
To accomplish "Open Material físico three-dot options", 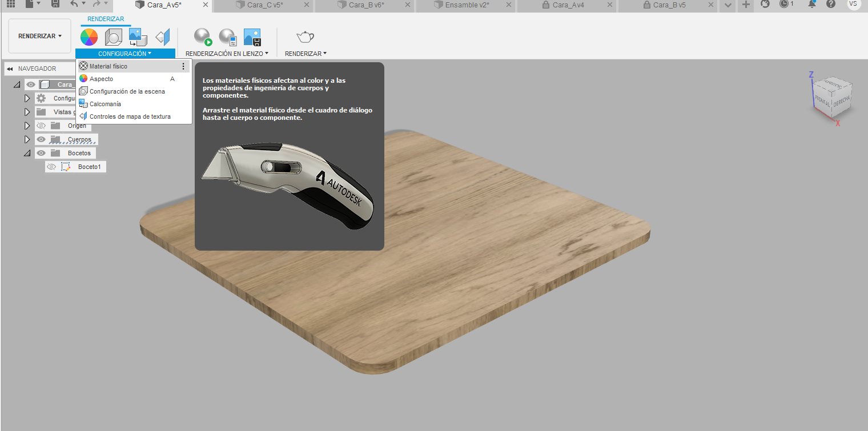I will [183, 66].
